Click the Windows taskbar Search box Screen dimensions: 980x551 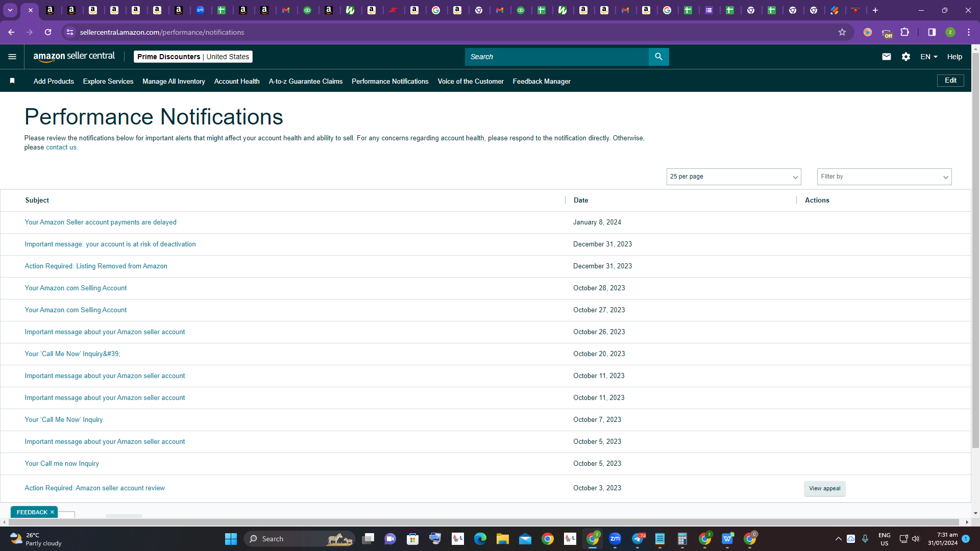[299, 539]
